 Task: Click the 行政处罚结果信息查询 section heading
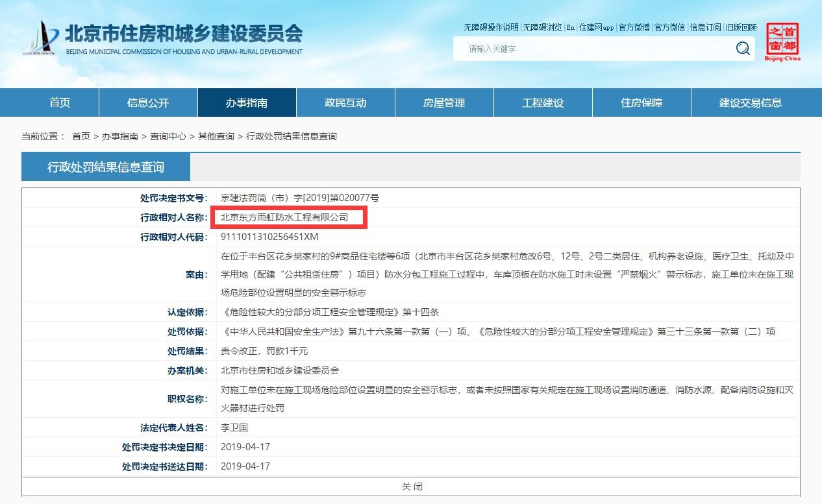106,167
